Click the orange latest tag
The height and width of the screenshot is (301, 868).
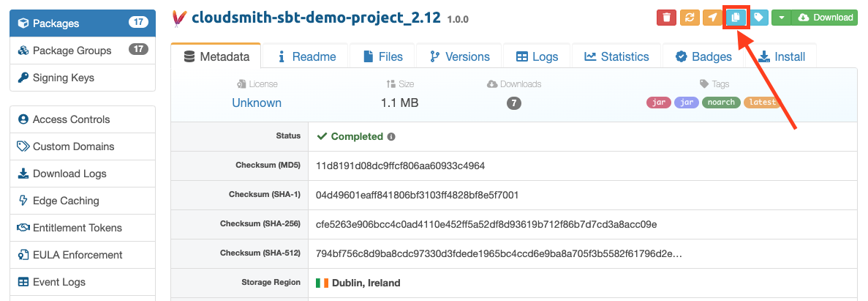click(x=762, y=103)
